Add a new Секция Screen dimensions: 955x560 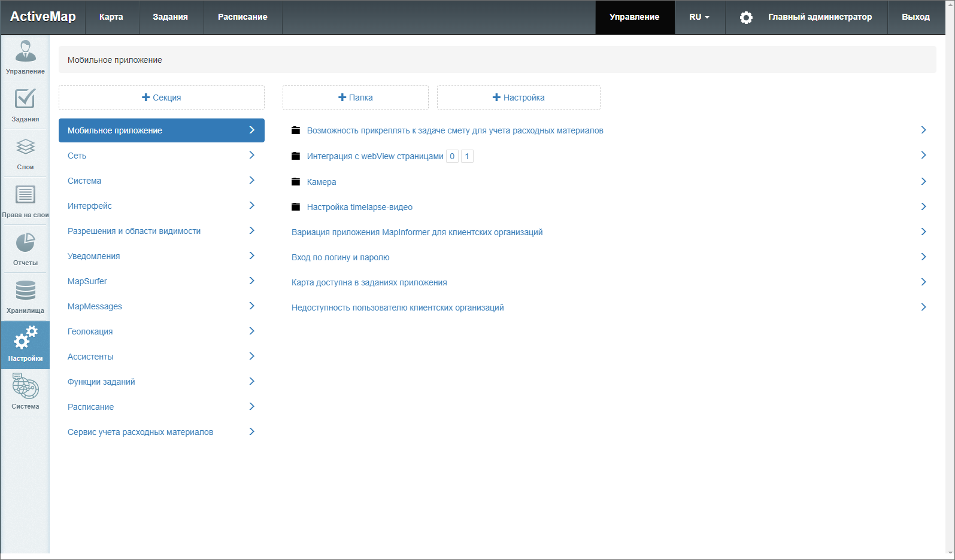coord(162,98)
